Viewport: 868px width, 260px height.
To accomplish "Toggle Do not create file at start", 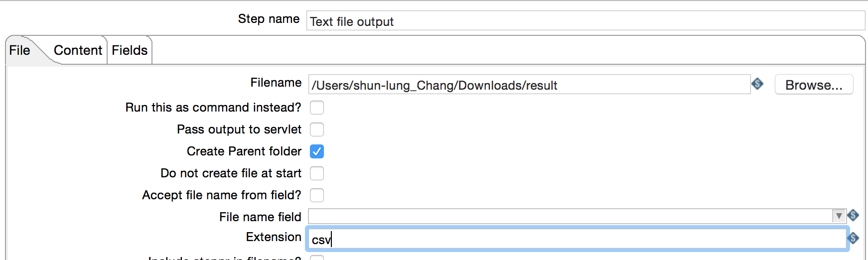I will (x=317, y=173).
